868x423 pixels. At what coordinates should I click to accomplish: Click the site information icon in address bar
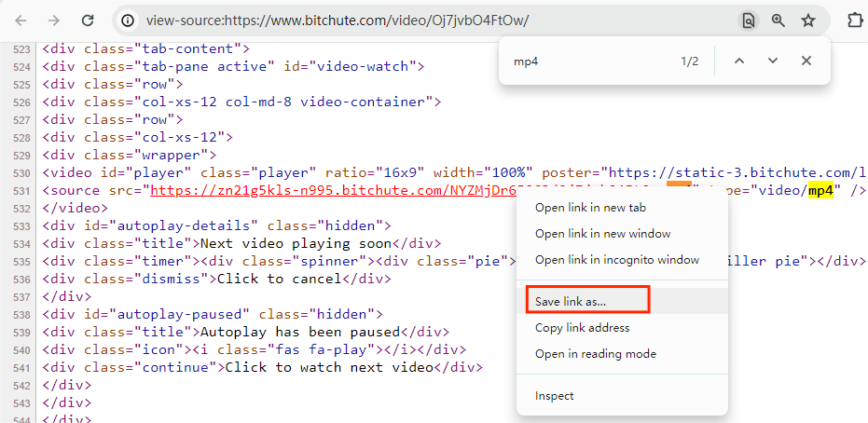[x=129, y=20]
